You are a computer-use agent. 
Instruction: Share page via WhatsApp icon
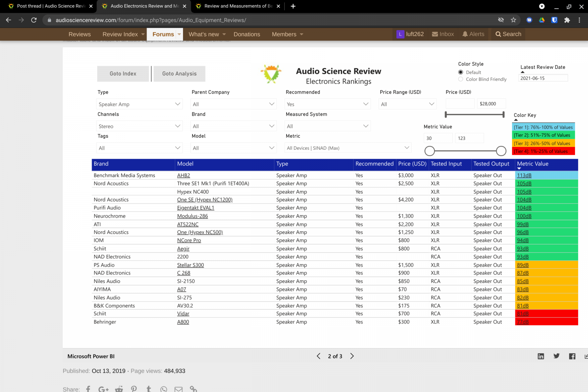coord(163,389)
